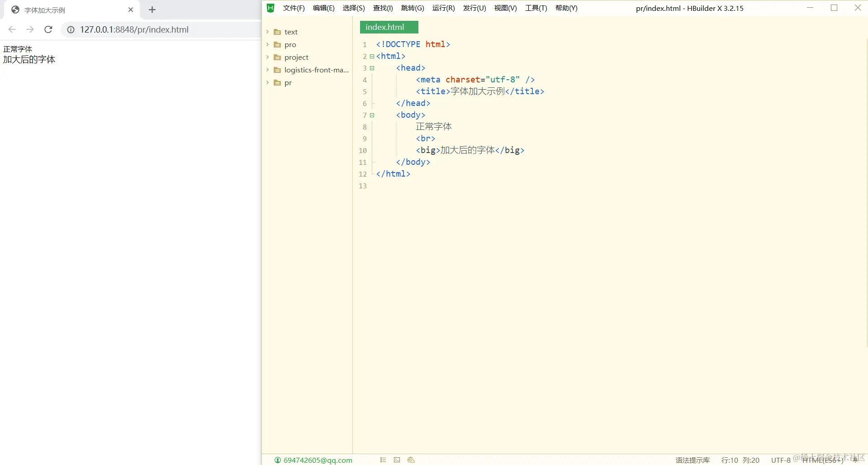868x465 pixels.
Task: Click the HBuilder X logo icon
Action: pyautogui.click(x=270, y=8)
